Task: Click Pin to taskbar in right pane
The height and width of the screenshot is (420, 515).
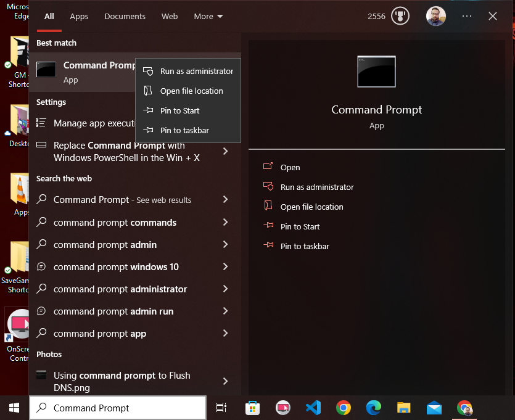Action: point(296,246)
